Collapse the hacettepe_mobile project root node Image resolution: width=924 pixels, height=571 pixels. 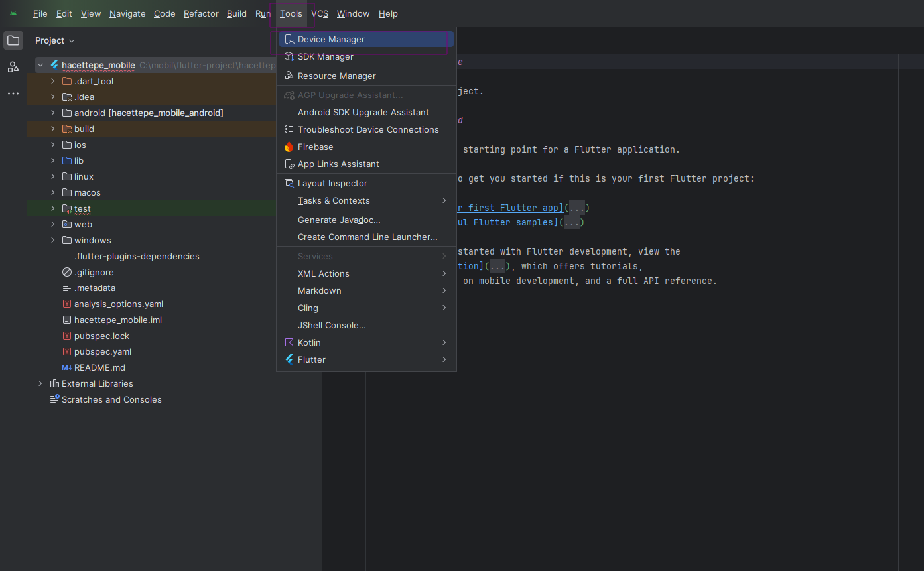(40, 64)
